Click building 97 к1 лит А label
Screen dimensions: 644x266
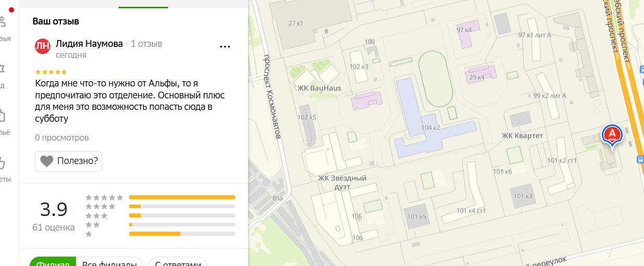coord(534,35)
